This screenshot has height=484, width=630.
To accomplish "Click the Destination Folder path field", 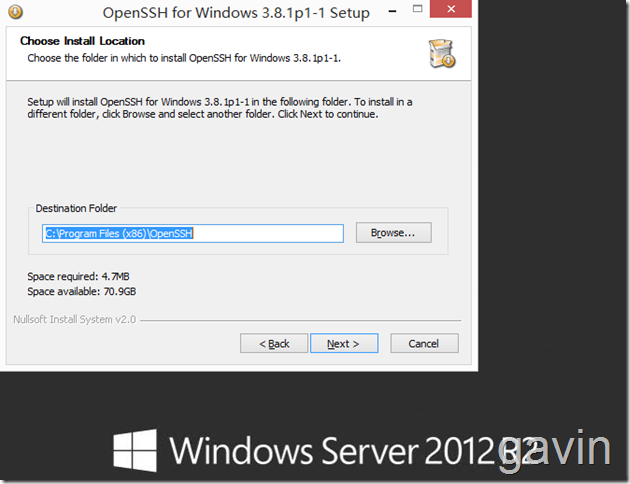I will pyautogui.click(x=193, y=233).
